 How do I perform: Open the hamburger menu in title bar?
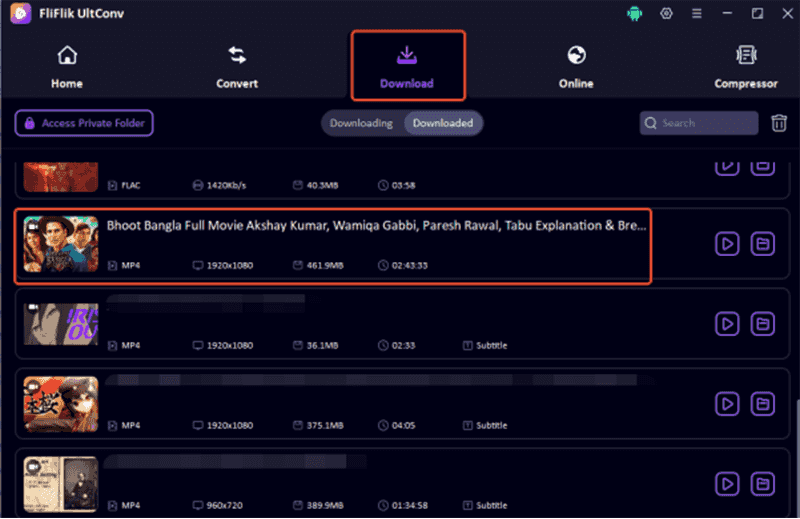[x=696, y=13]
